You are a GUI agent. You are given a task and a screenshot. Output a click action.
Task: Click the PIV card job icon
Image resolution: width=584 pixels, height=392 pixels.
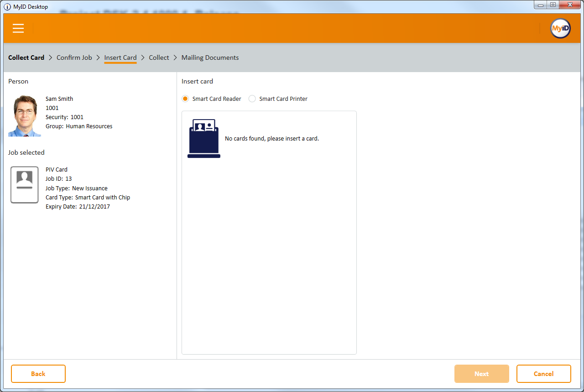tap(24, 185)
